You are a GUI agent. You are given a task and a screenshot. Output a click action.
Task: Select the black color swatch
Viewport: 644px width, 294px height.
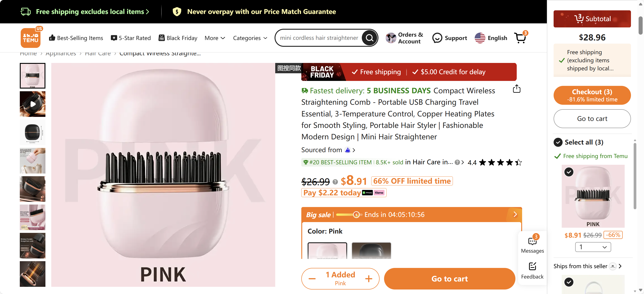point(371,252)
